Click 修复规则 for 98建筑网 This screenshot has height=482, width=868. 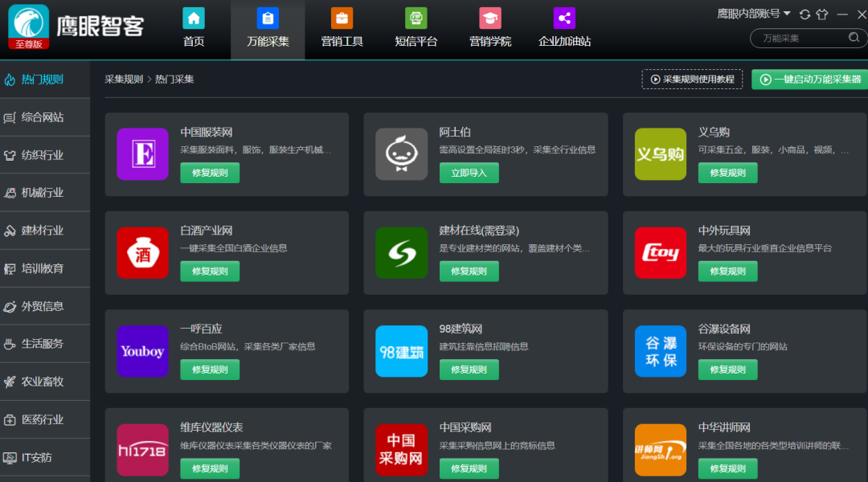(x=469, y=370)
